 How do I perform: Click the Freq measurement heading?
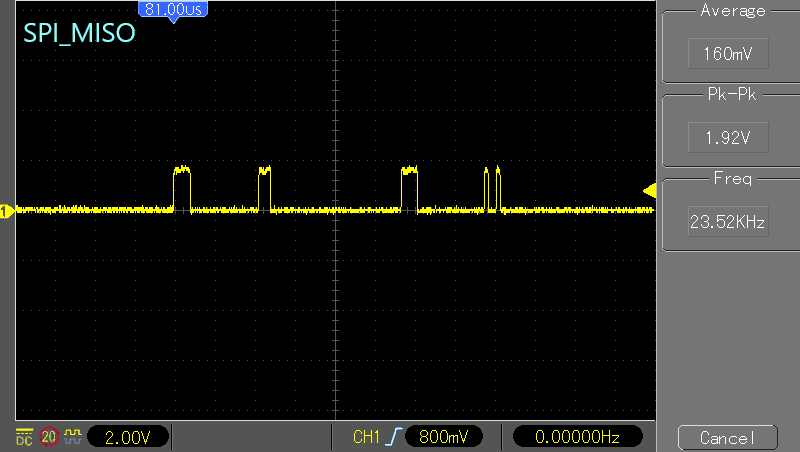(733, 179)
